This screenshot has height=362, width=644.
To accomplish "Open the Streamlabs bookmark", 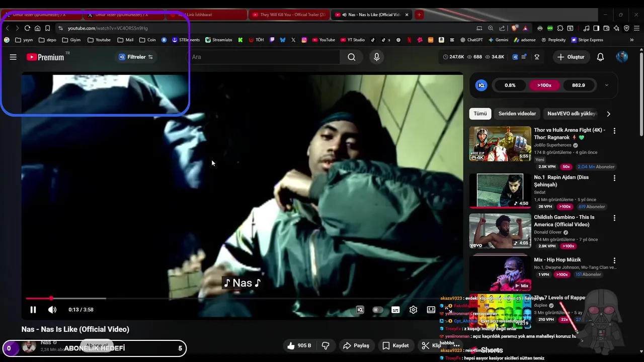I will pos(218,40).
